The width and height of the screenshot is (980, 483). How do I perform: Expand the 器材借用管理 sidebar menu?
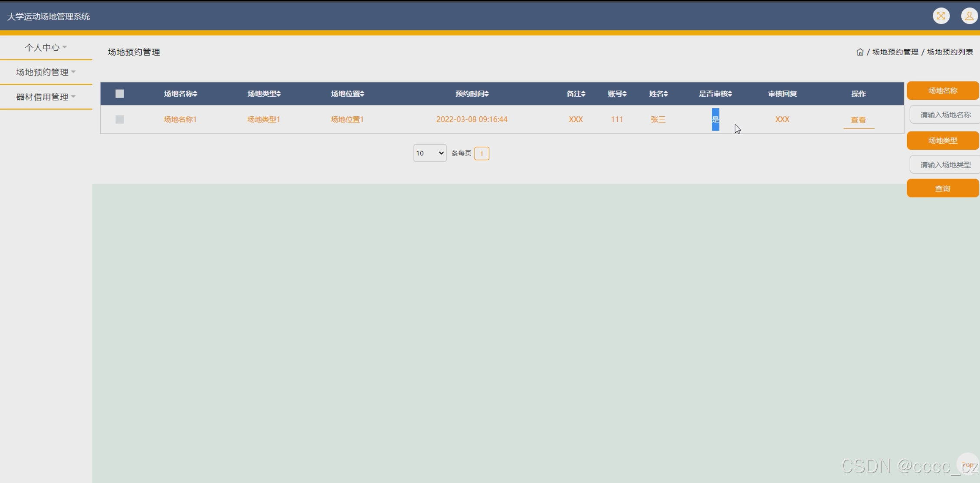[x=46, y=97]
